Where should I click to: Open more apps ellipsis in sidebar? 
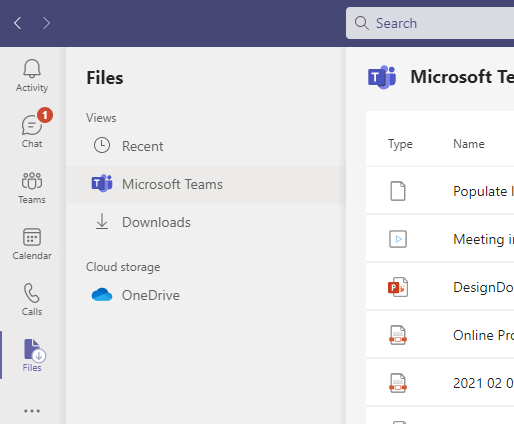click(32, 411)
